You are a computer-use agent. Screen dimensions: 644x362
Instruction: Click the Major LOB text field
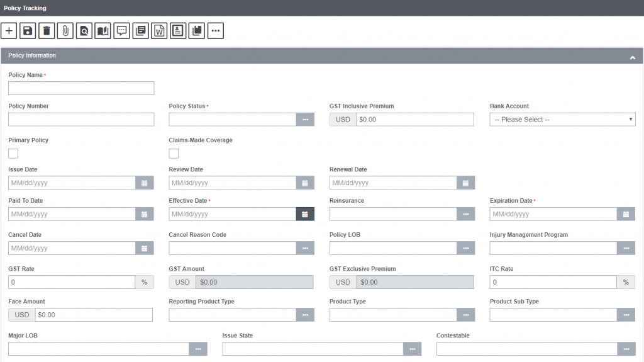99,349
